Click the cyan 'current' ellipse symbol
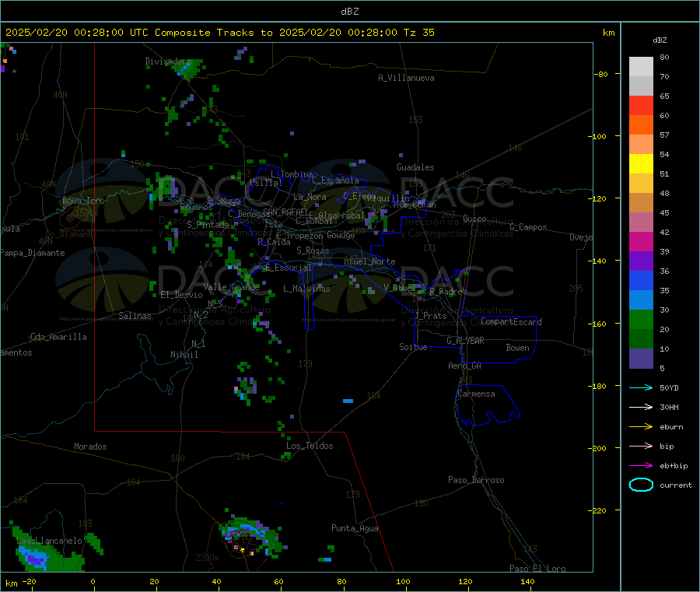This screenshot has height=592, width=700. click(641, 485)
